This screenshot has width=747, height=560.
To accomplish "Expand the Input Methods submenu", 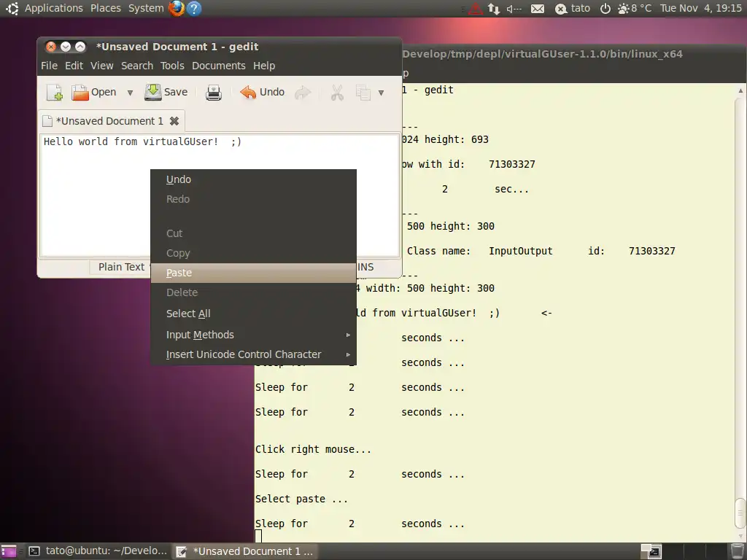I will tap(253, 335).
